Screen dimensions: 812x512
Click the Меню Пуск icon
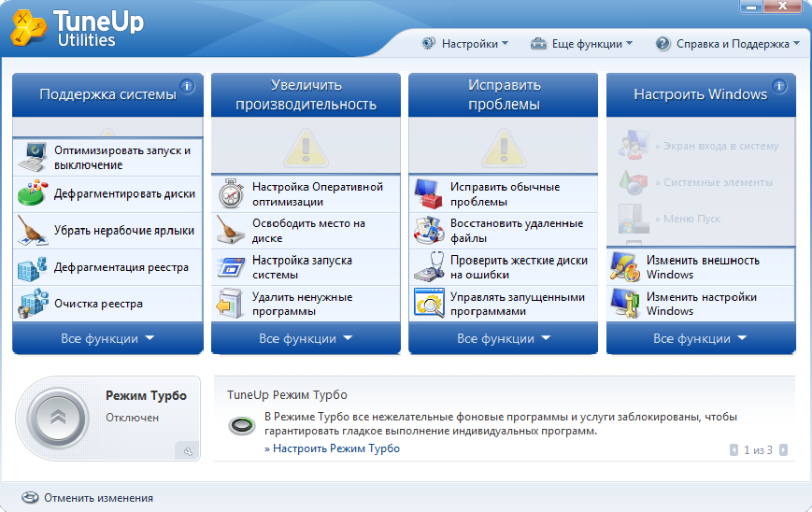tap(634, 218)
